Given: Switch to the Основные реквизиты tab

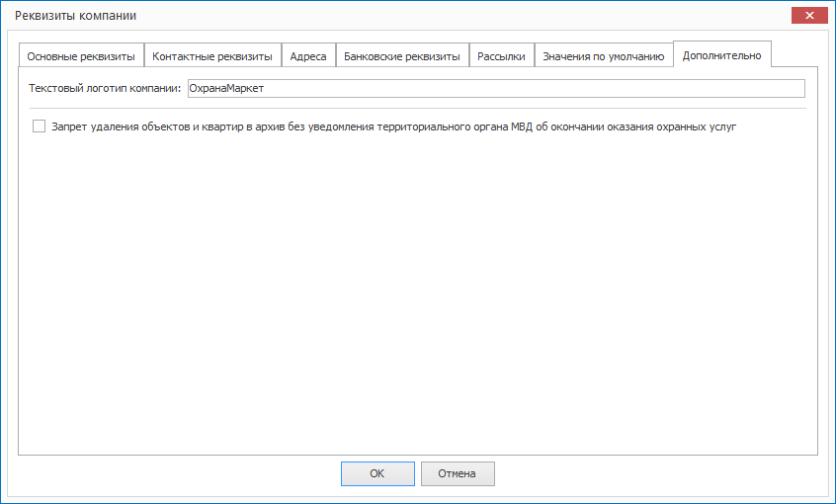Looking at the screenshot, I should coord(81,56).
